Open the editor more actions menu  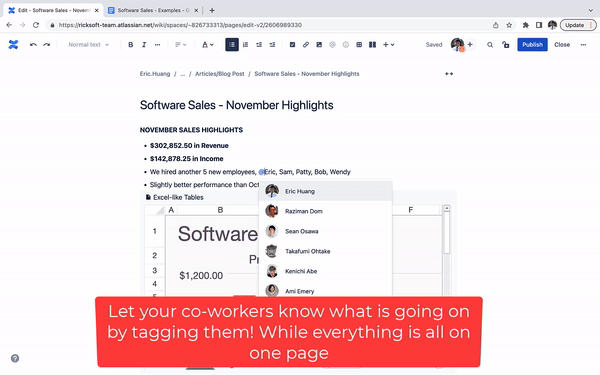(x=583, y=45)
